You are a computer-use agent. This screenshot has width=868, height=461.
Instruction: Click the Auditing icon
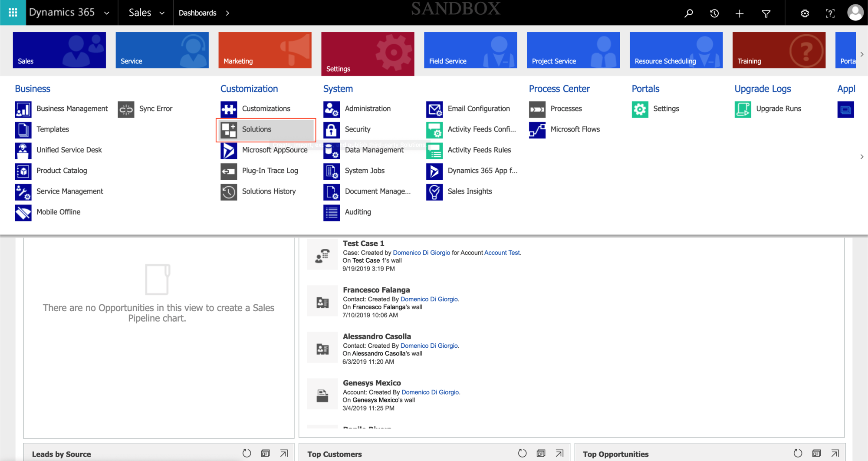pos(332,213)
